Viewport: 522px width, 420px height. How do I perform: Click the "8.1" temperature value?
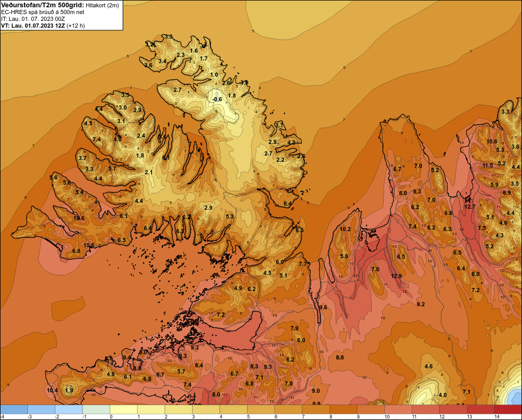click(x=166, y=158)
